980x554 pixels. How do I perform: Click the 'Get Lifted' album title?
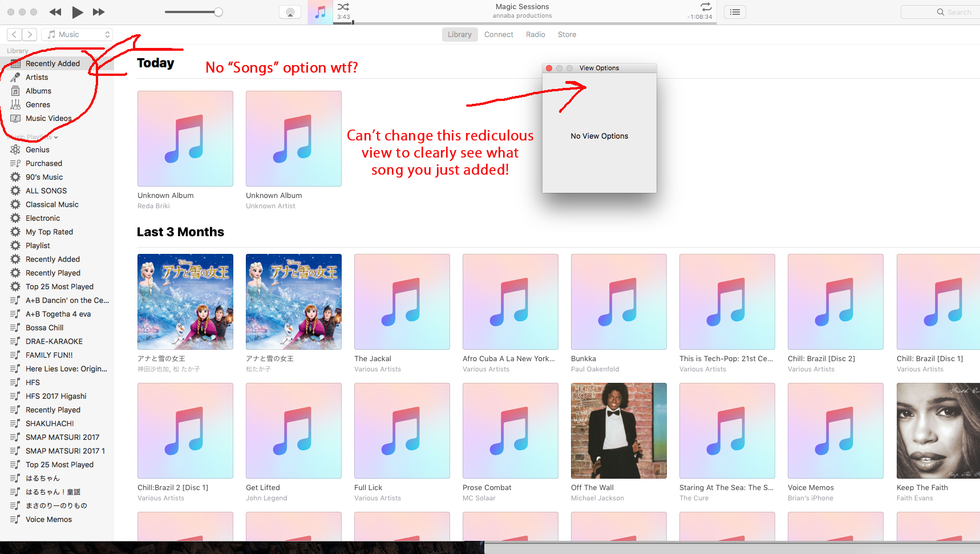click(x=263, y=487)
